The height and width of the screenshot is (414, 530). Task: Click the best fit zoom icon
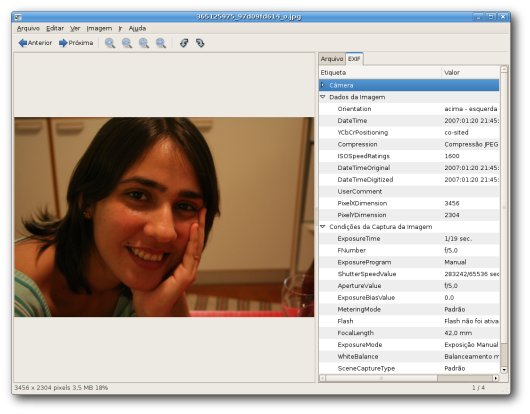point(161,43)
